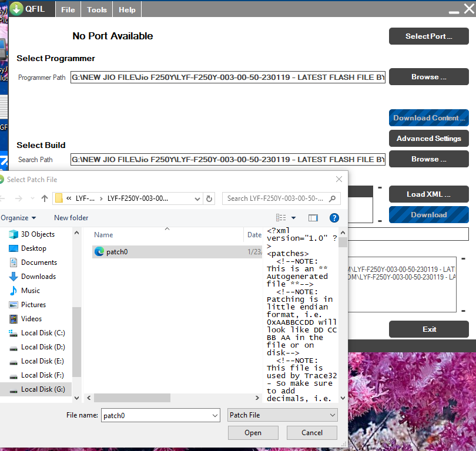Click the Open button
Viewport: 476px width, 451px height.
(x=253, y=433)
